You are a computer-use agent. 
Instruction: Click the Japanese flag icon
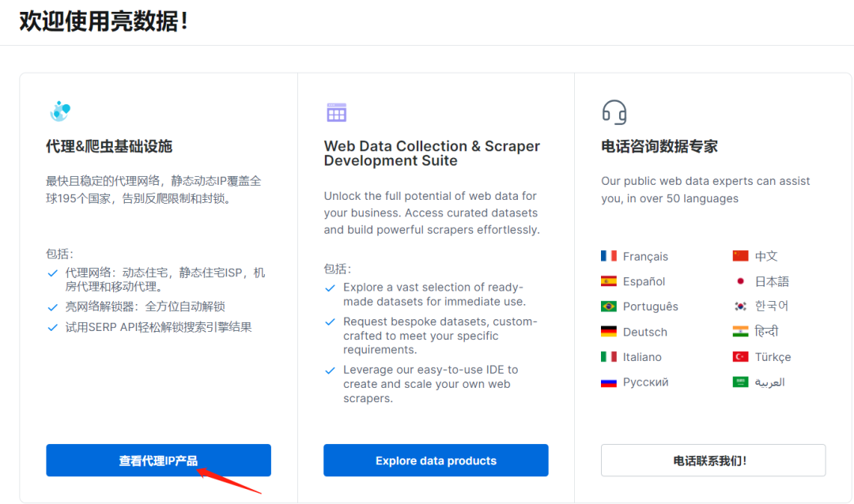click(x=741, y=281)
